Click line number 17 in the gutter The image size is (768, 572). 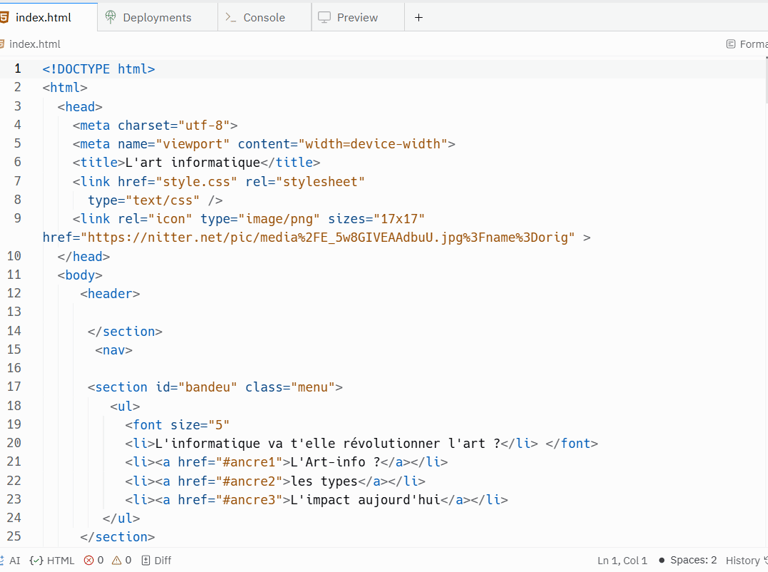(x=14, y=387)
